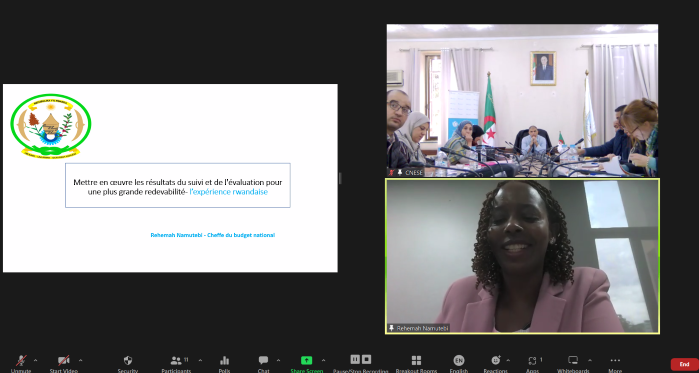Unmute the microphone

[x=21, y=363]
